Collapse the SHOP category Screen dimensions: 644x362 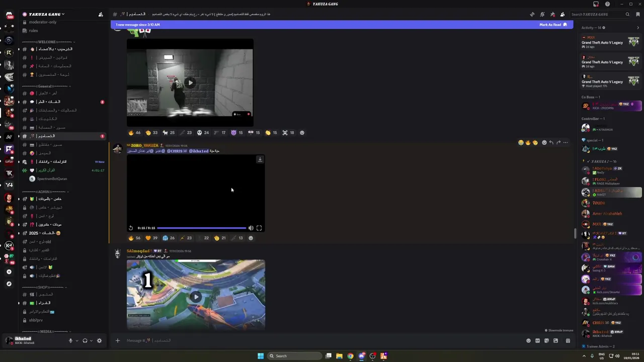pos(44,287)
